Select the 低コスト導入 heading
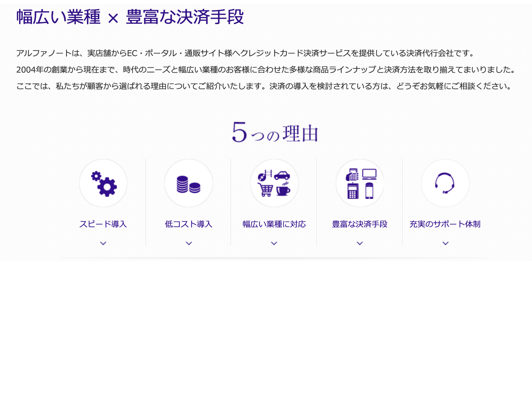 189,224
